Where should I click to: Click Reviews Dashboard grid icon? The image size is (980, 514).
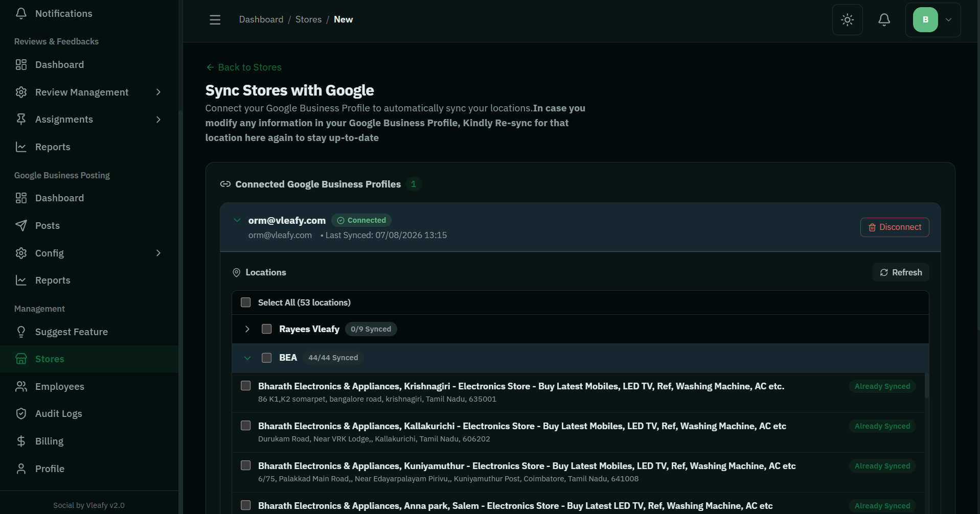click(x=21, y=64)
